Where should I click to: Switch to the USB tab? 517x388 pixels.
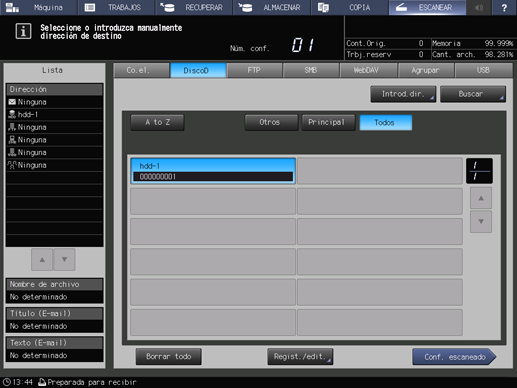point(484,70)
